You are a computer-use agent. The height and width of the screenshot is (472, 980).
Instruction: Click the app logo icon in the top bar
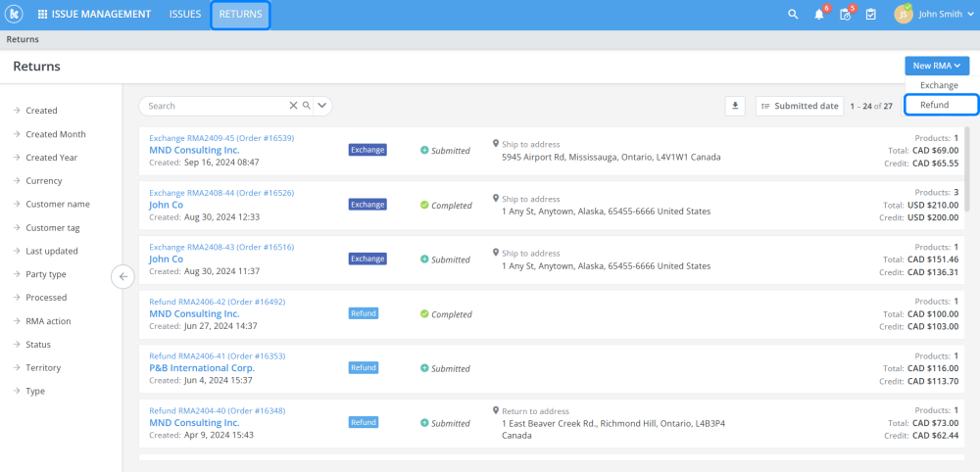click(13, 15)
